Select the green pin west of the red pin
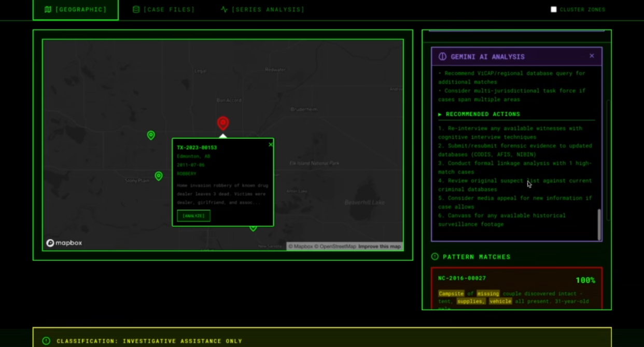 click(x=151, y=135)
